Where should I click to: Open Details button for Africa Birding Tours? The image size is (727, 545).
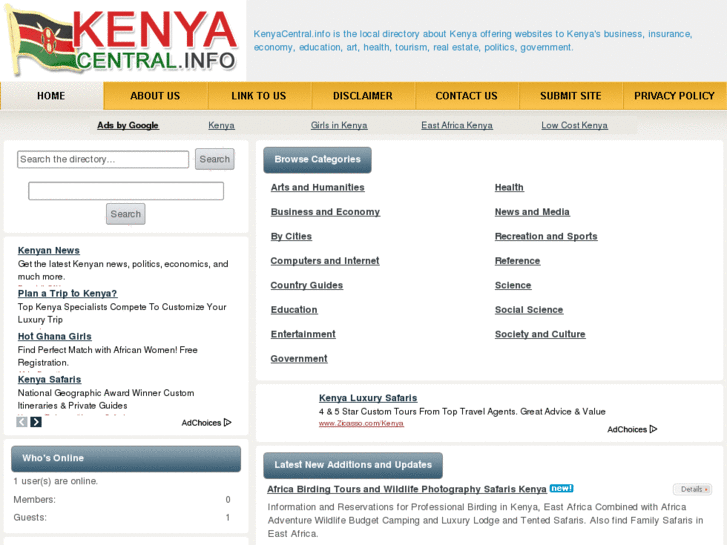tap(692, 489)
